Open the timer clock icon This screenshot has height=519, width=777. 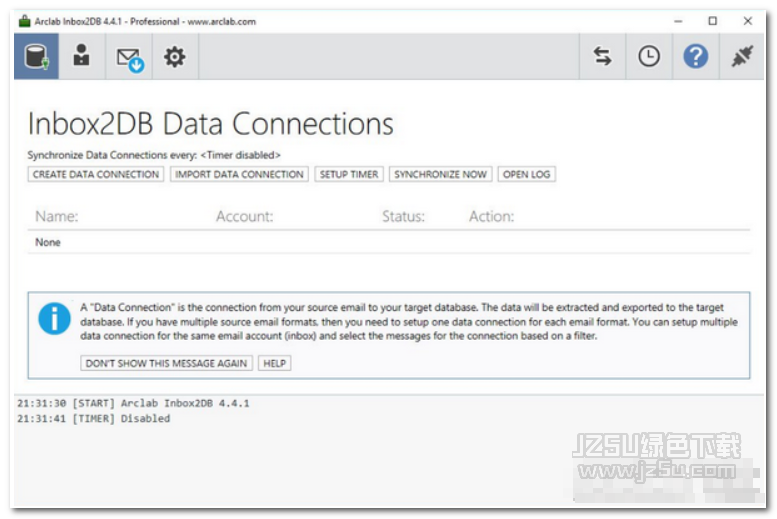pos(649,56)
